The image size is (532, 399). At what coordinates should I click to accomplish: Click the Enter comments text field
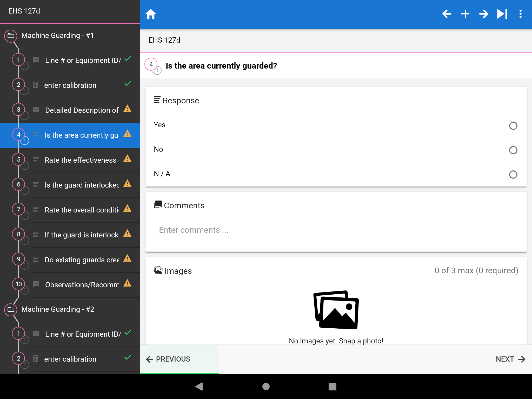tap(336, 230)
